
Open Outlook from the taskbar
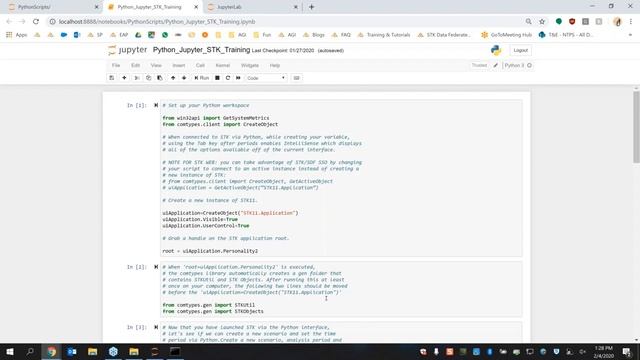point(72,351)
